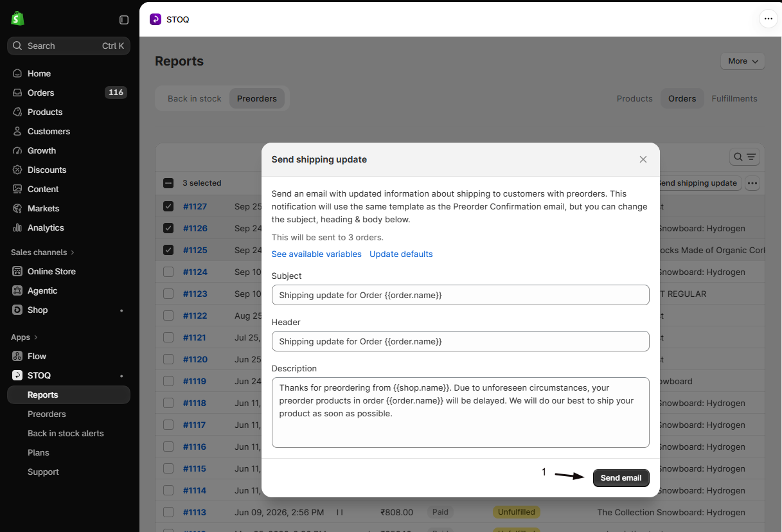Viewport: 782px width, 532px height.
Task: Open the Update defaults link
Action: [x=401, y=254]
